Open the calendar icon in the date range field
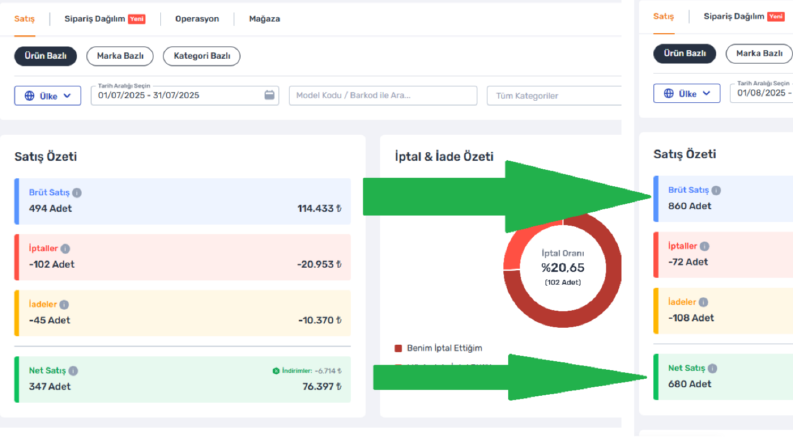 coord(269,95)
